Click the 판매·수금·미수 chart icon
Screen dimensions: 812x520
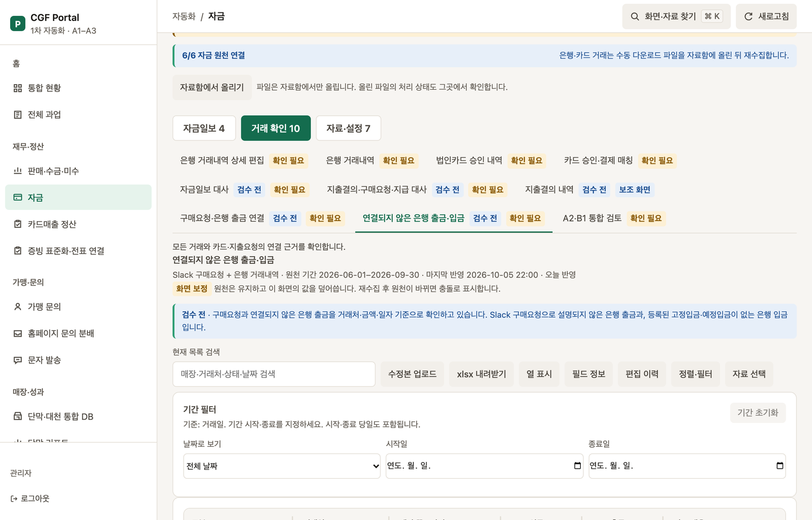tap(17, 171)
